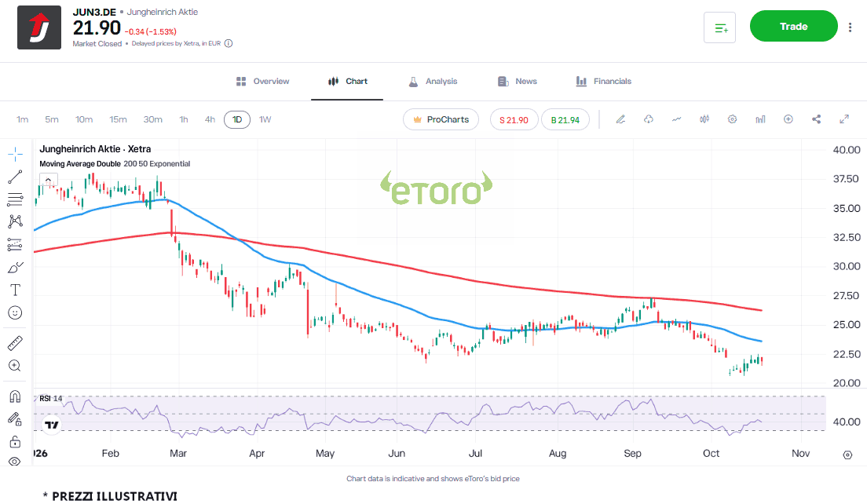Image resolution: width=867 pixels, height=504 pixels.
Task: Open the chart settings gear
Action: pos(732,119)
